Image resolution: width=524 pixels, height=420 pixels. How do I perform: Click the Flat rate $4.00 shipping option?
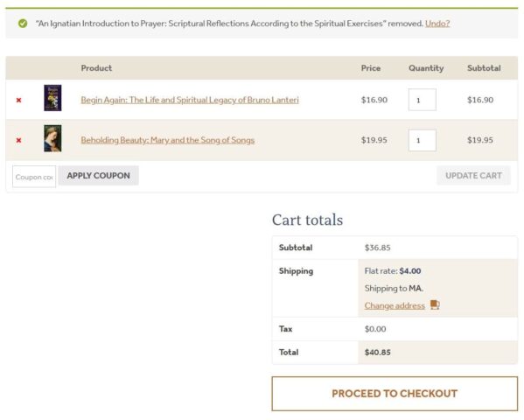[393, 271]
